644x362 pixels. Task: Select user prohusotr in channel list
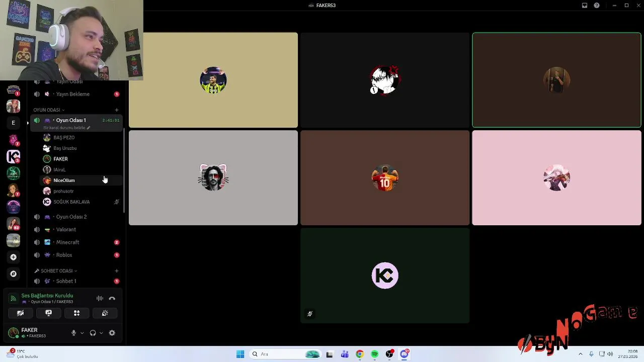82,191
